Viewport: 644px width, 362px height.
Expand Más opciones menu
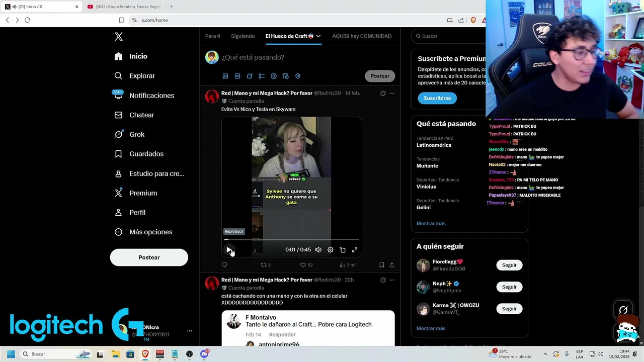[143, 232]
